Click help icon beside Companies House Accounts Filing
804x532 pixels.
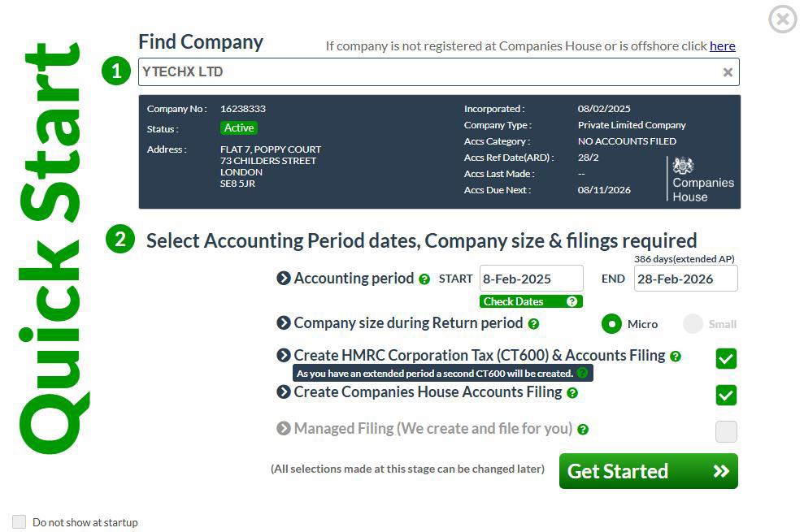point(572,393)
